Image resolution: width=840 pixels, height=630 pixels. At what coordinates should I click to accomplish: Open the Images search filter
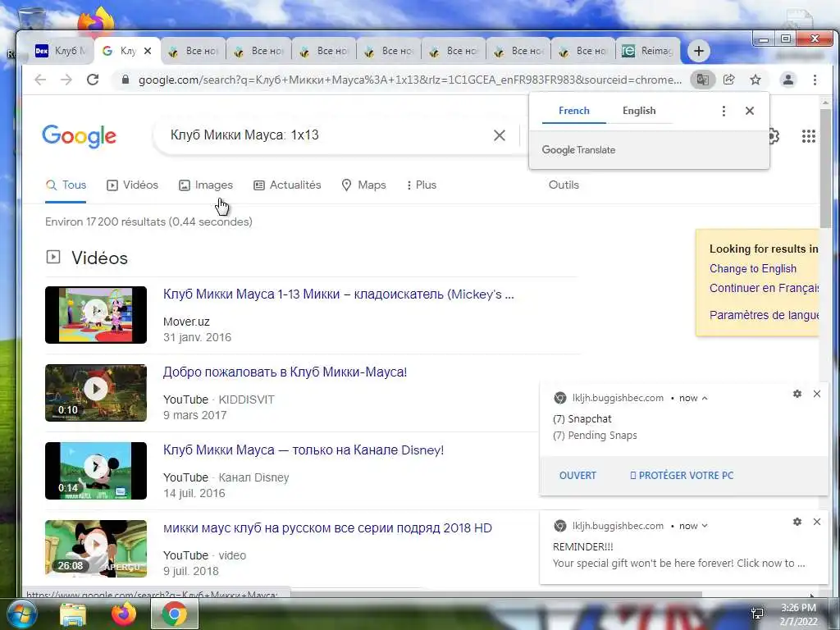206,185
